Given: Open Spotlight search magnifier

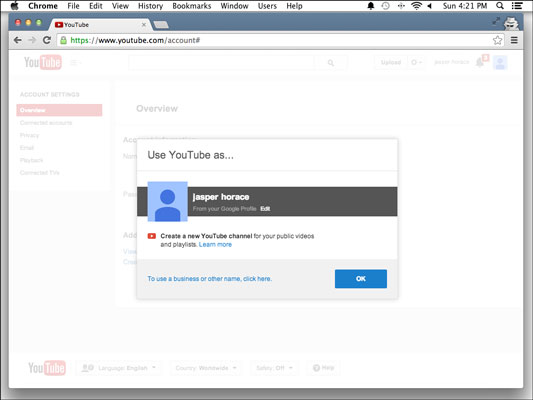Looking at the screenshot, I should (x=500, y=6).
